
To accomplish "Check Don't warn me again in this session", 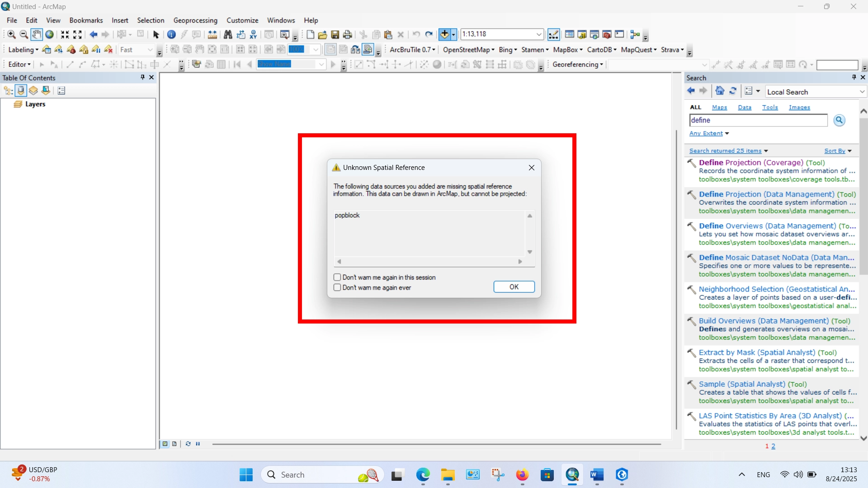I will 337,277.
